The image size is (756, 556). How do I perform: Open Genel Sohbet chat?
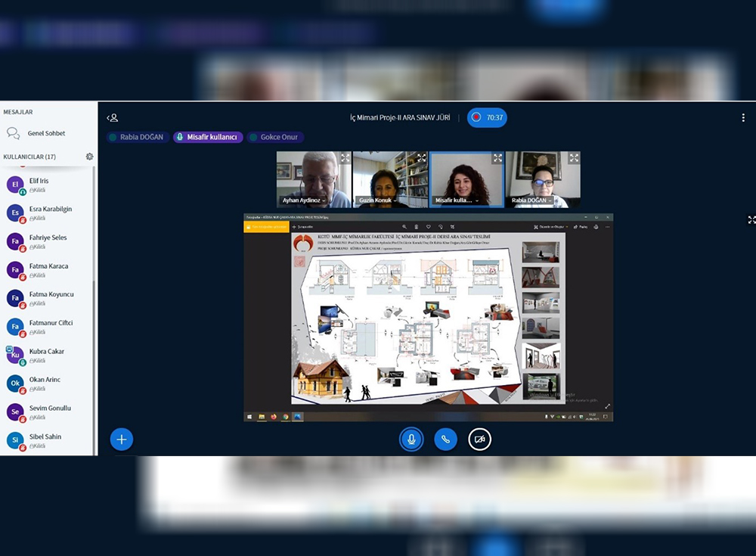(x=46, y=133)
